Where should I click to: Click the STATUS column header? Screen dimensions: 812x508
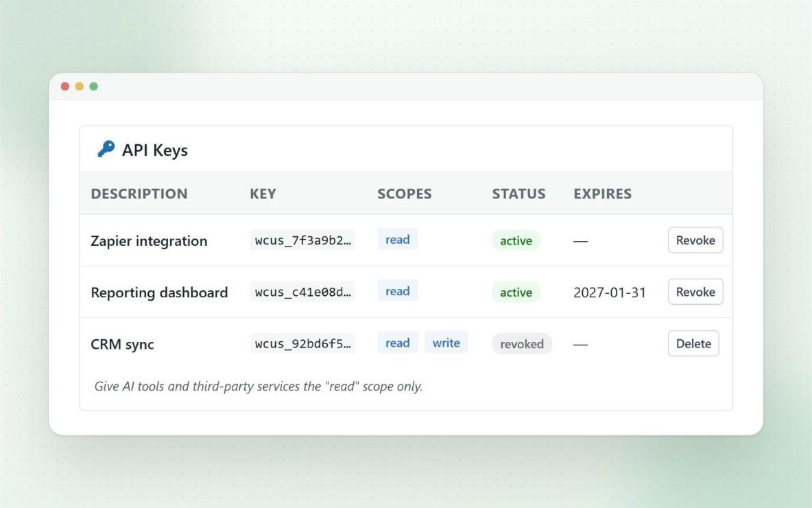[518, 194]
